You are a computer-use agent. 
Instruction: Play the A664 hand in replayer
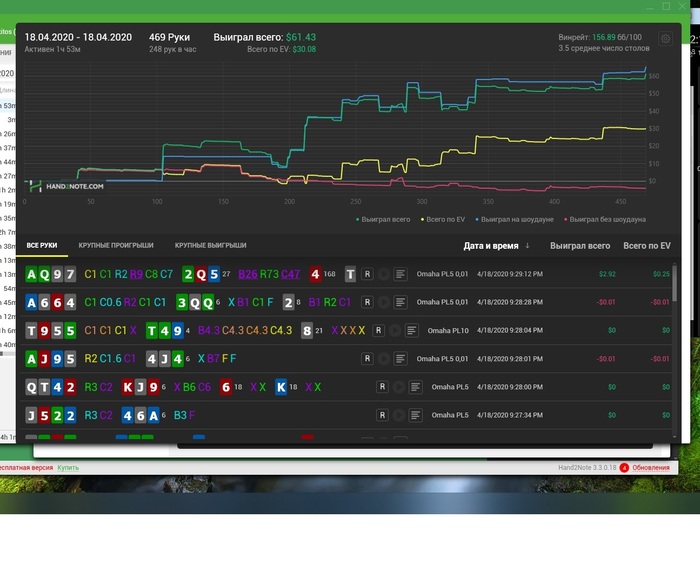point(383,302)
